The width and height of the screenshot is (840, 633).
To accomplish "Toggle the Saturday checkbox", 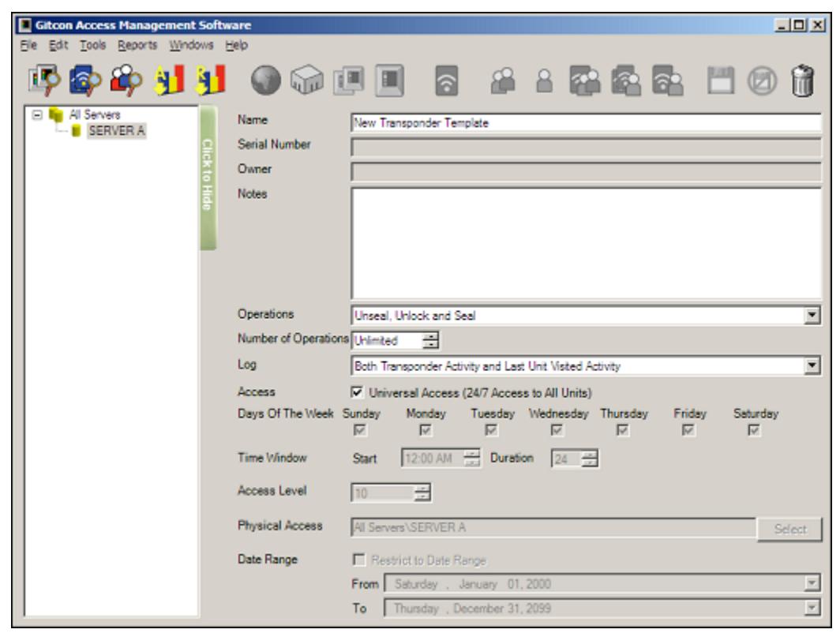I will tap(754, 430).
